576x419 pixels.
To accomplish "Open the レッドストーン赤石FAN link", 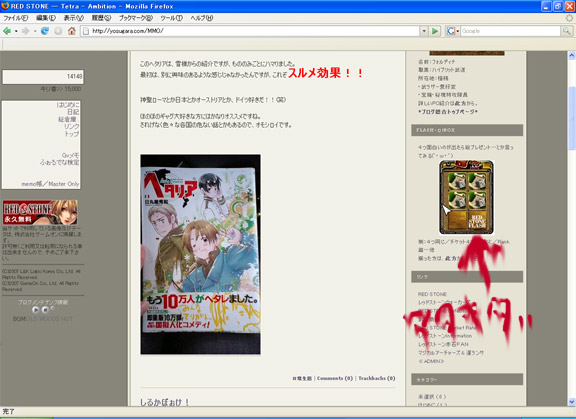I will (443, 344).
